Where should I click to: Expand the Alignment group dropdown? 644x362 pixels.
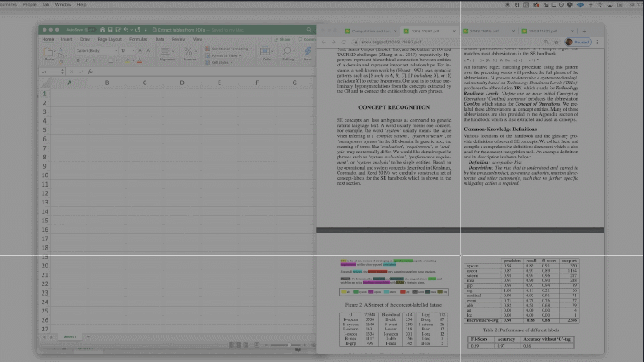tap(173, 51)
